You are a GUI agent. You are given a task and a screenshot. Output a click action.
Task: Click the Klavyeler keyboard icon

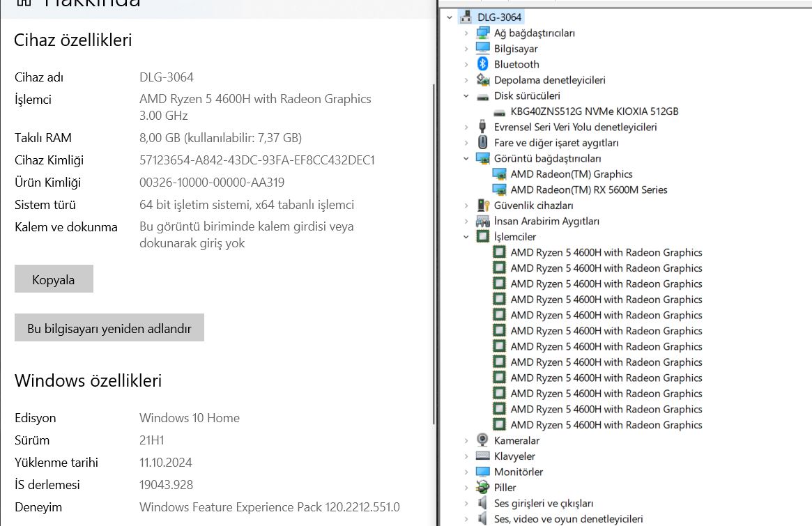pos(482,456)
